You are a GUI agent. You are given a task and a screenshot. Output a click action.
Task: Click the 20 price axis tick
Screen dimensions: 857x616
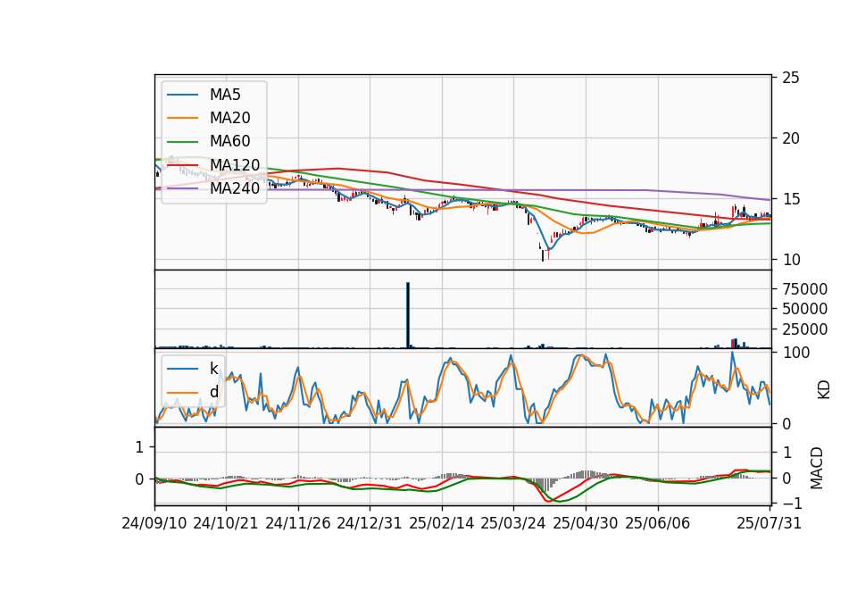(x=791, y=138)
